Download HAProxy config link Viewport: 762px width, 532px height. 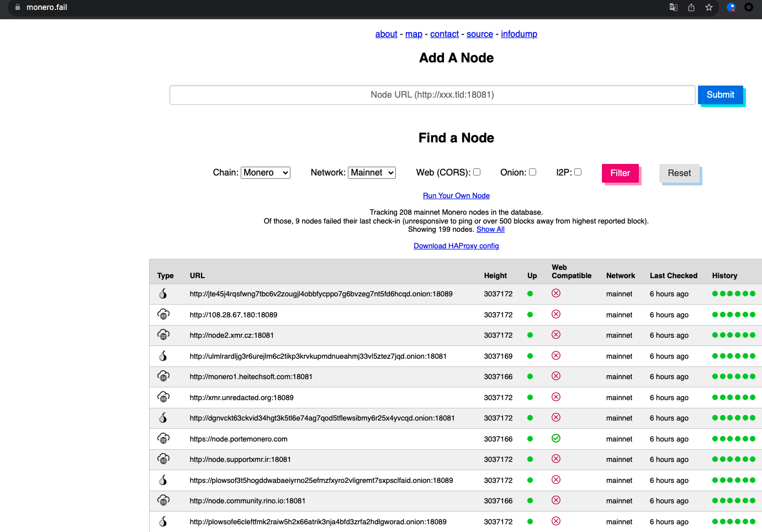pyautogui.click(x=456, y=246)
